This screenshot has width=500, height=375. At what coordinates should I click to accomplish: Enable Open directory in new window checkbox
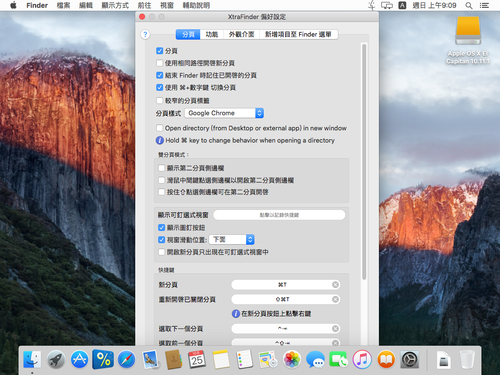160,128
